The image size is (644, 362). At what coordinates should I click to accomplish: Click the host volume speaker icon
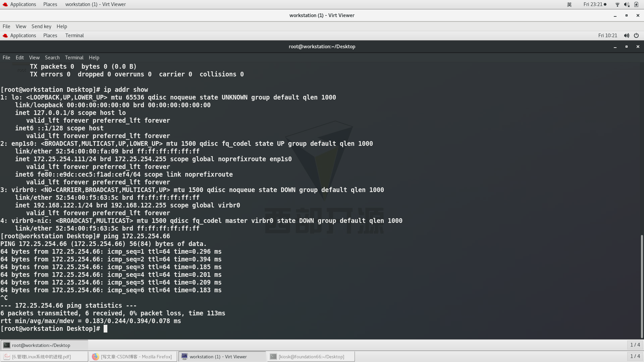pyautogui.click(x=627, y=4)
